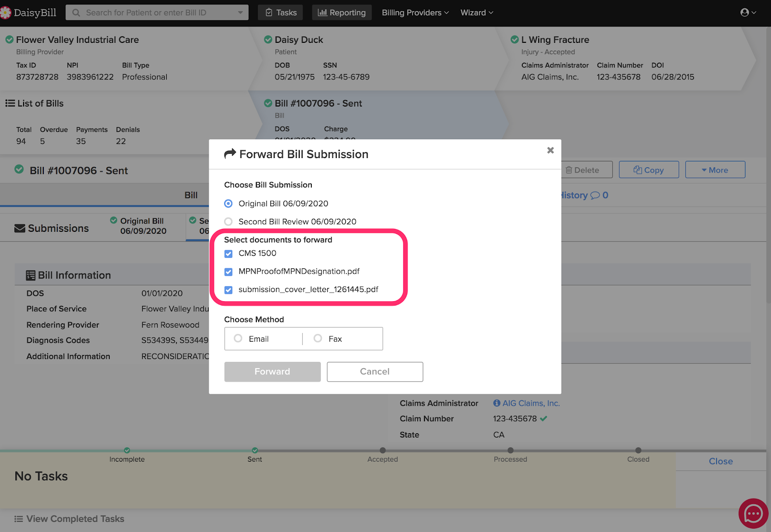Viewport: 771px width, 532px height.
Task: Expand the More dropdown button
Action: (x=715, y=170)
